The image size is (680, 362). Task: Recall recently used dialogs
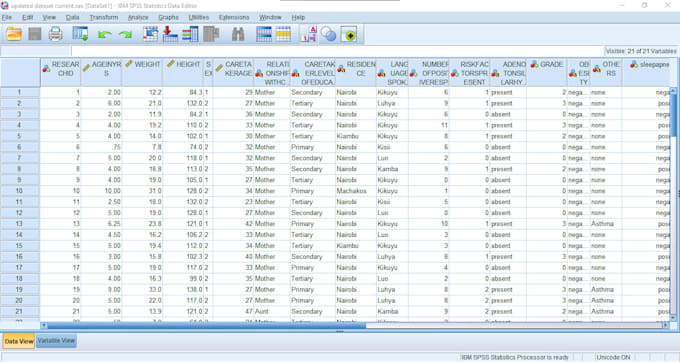coord(80,34)
